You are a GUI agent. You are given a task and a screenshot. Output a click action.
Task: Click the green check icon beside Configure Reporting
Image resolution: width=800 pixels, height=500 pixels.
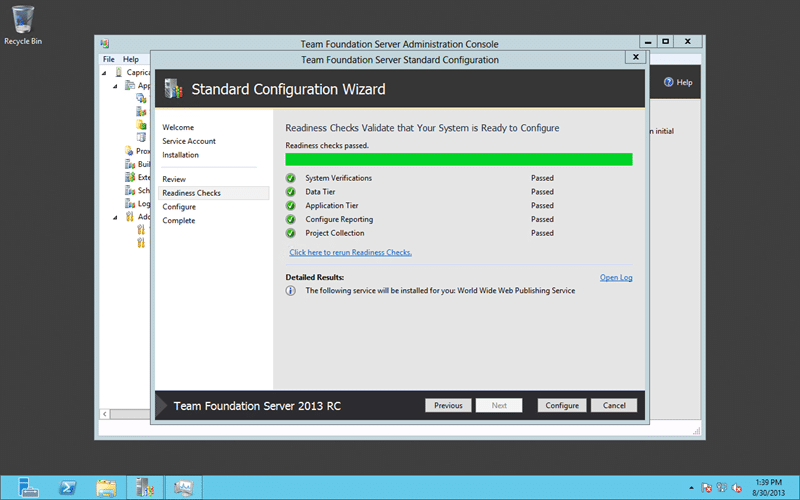click(291, 219)
